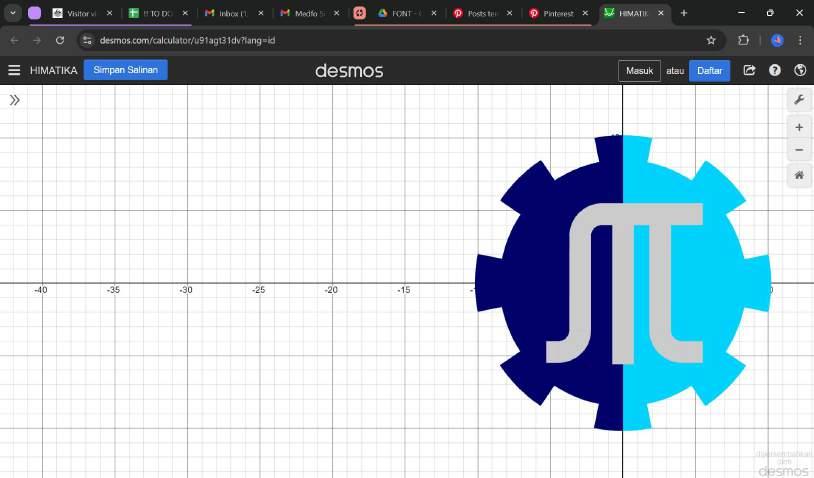The image size is (814, 478).
Task: Zoom out of the graph
Action: tap(799, 150)
